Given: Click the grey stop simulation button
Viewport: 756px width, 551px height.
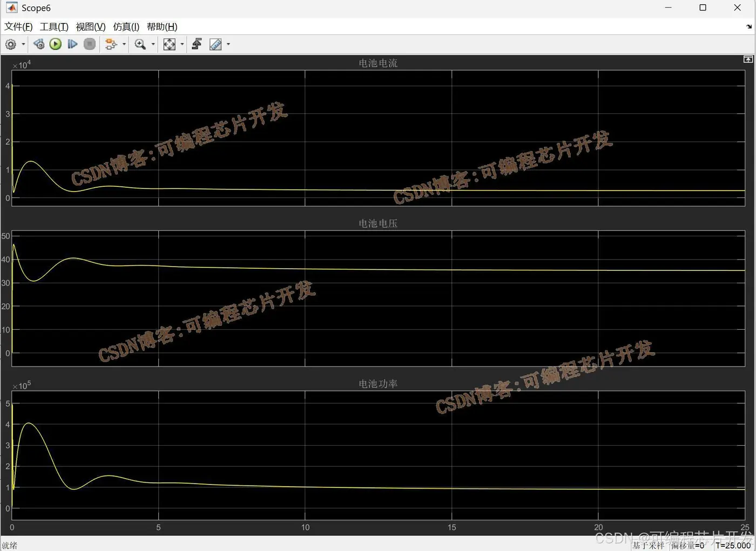Looking at the screenshot, I should [90, 44].
